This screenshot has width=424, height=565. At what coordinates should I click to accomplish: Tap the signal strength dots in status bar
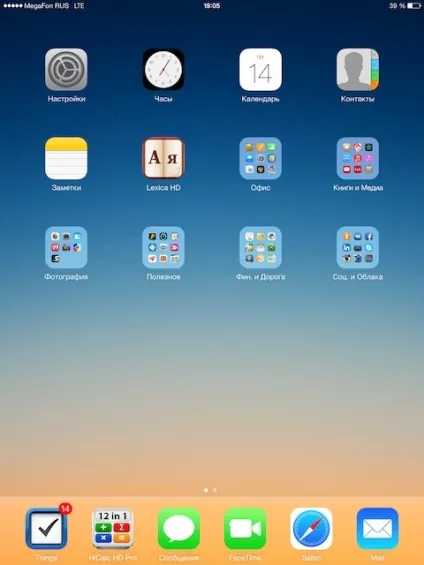point(13,6)
